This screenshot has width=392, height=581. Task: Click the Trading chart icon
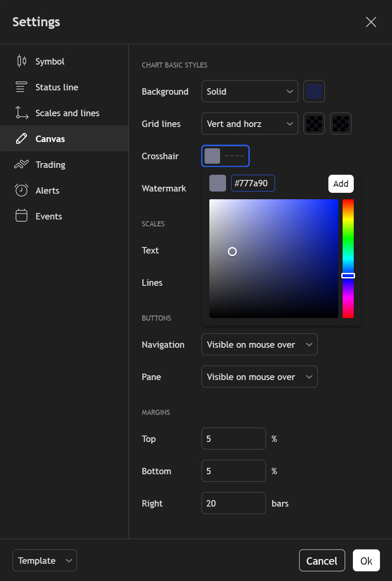[21, 164]
